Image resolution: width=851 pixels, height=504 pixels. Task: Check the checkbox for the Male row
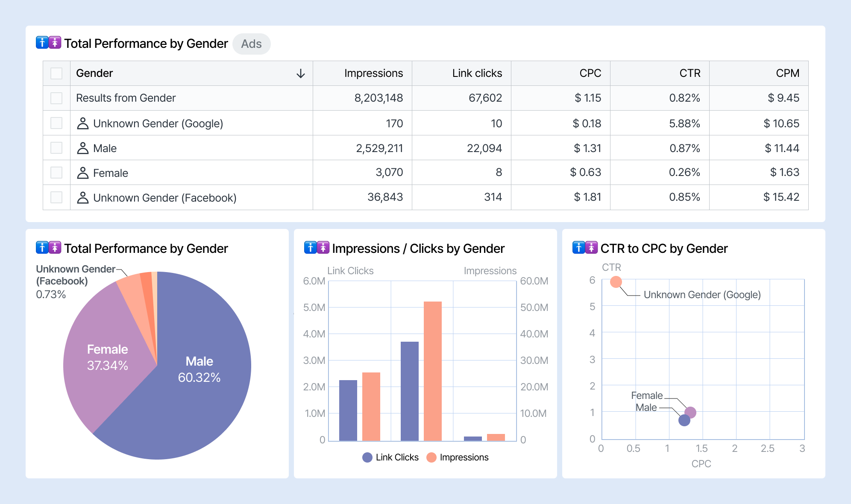(x=56, y=148)
